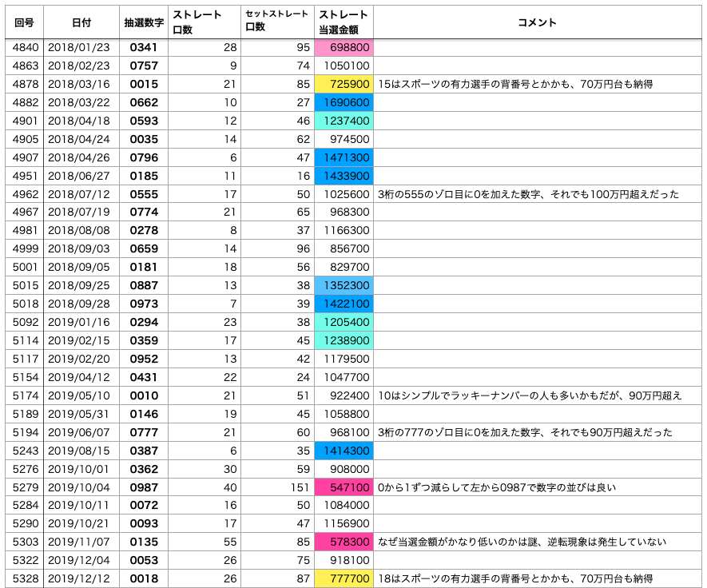
Task: Select drawn number 0135
Action: 144,542
